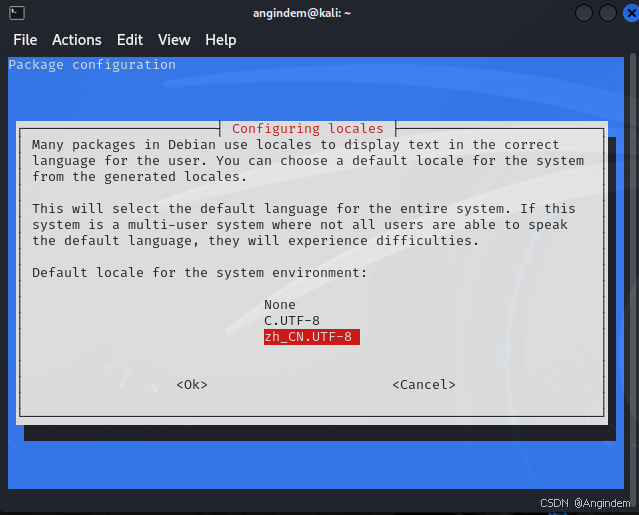Click the CSDN @Angindem watermark
Viewport: 639px width, 515px height.
click(x=585, y=503)
